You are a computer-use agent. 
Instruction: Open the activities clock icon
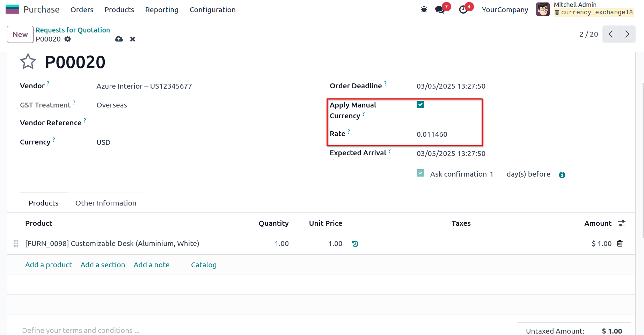click(x=463, y=9)
